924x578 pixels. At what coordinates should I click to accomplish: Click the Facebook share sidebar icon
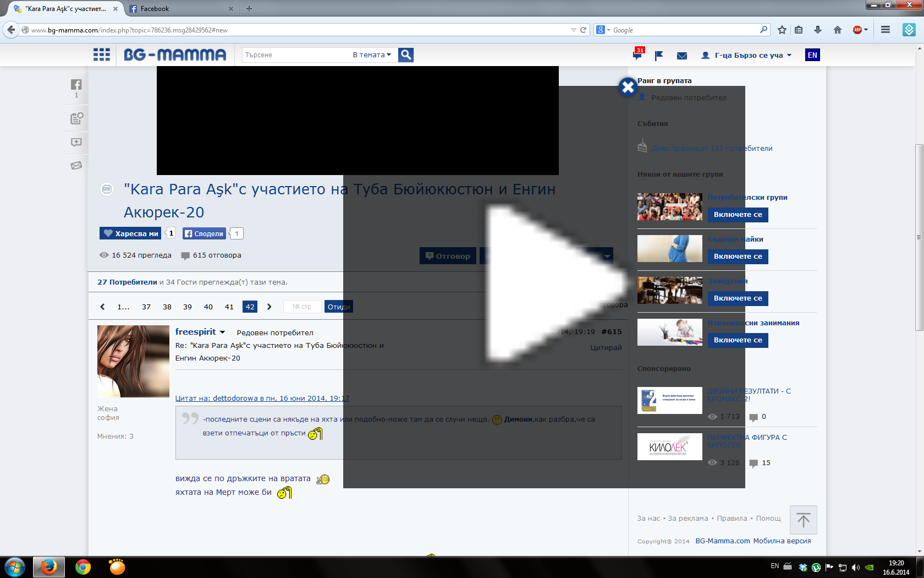pyautogui.click(x=76, y=85)
